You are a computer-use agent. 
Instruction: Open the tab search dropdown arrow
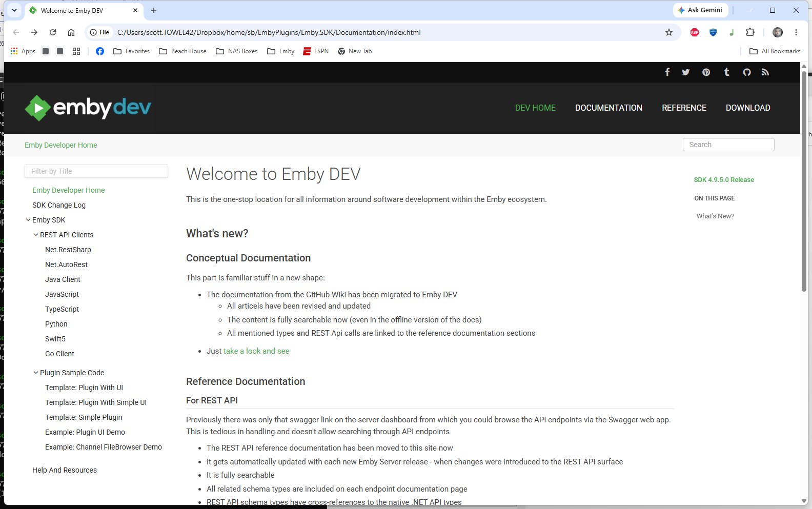[14, 10]
